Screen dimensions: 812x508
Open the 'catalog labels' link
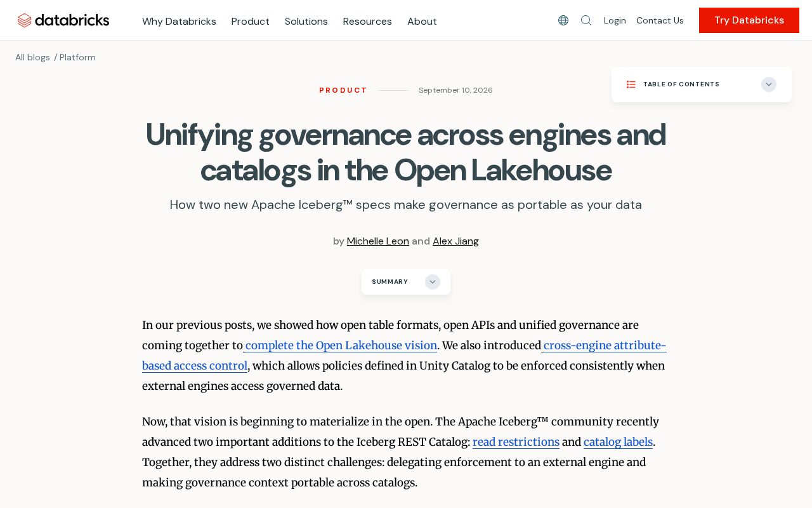[618, 442]
